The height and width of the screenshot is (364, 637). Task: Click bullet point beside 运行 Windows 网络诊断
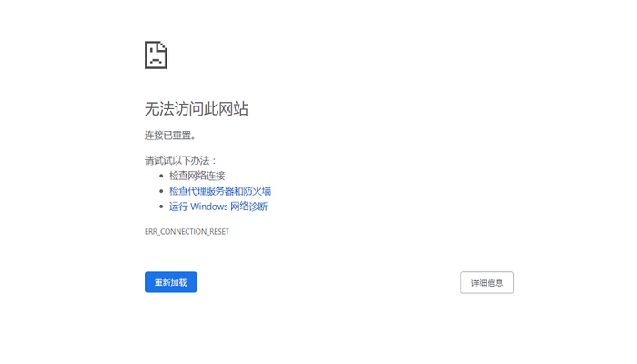[x=160, y=207]
